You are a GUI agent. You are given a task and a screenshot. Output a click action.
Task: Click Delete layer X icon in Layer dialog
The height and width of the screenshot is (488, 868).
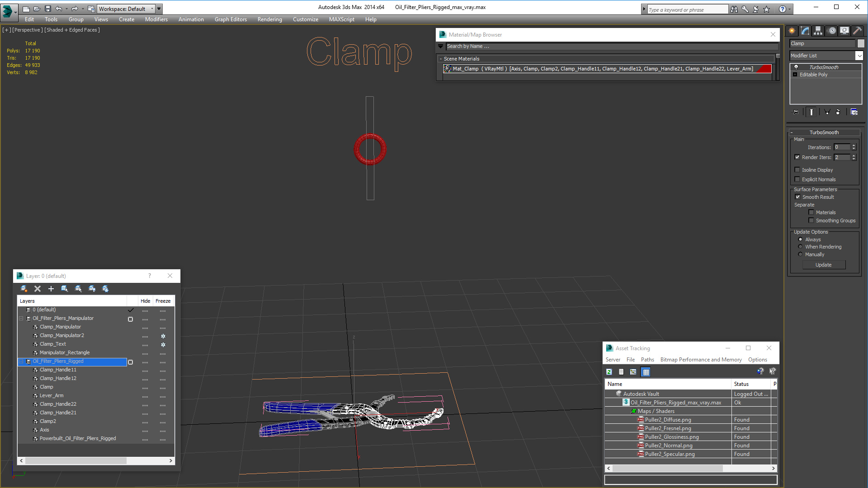click(x=38, y=289)
